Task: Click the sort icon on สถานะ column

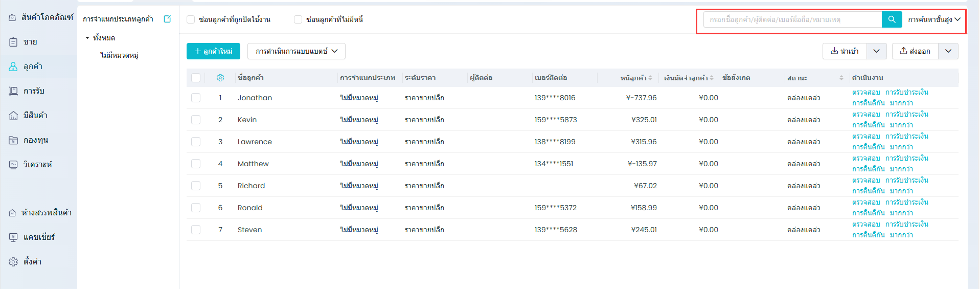Action: [841, 78]
